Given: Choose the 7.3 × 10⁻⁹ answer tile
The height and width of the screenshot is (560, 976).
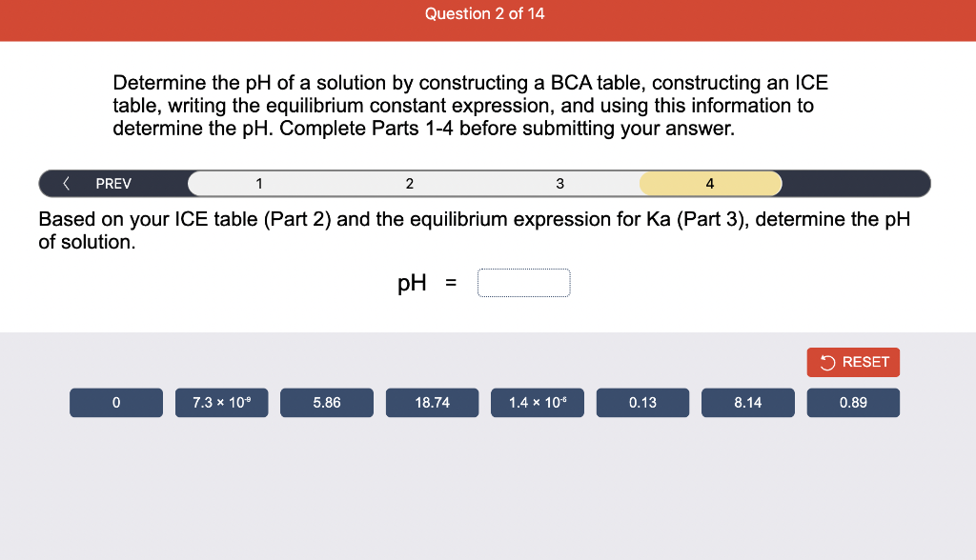Looking at the screenshot, I should point(221,402).
